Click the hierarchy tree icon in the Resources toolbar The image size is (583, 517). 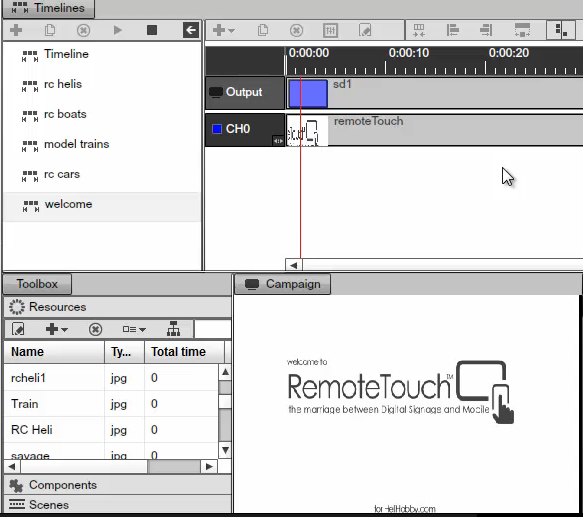[x=173, y=329]
